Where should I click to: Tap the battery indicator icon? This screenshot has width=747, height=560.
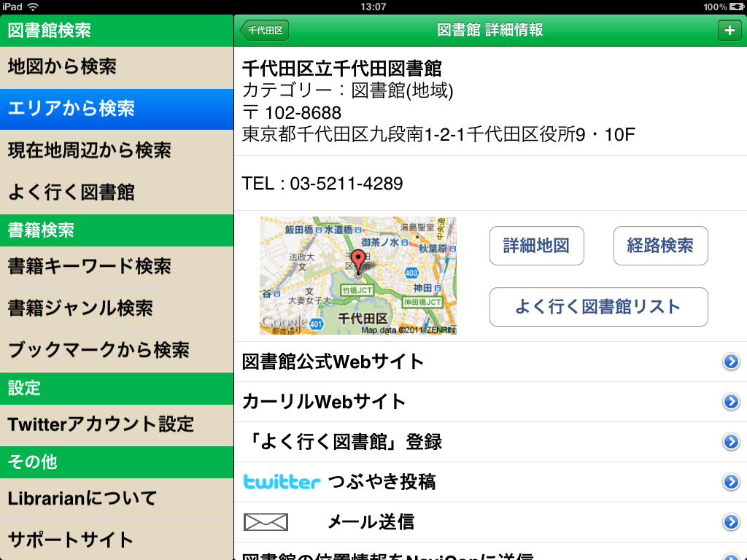pos(737,7)
